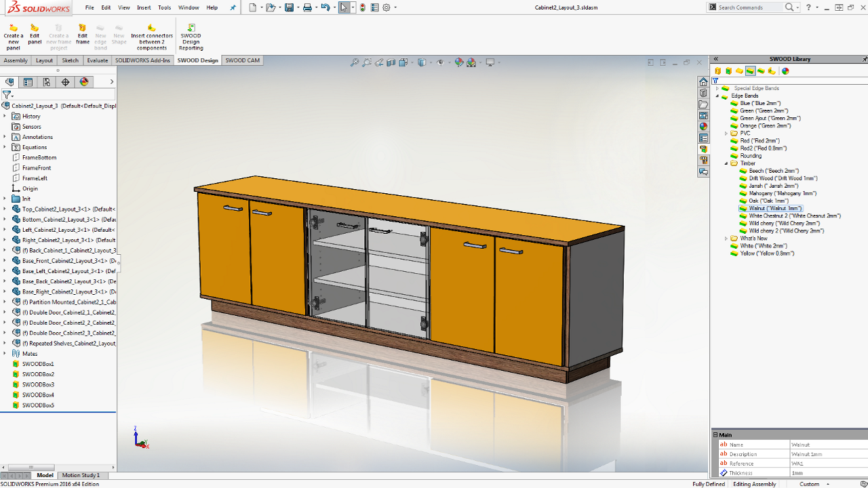The width and height of the screenshot is (868, 488).
Task: Open the Hide/Show Items eye dropdown
Action: click(440, 62)
